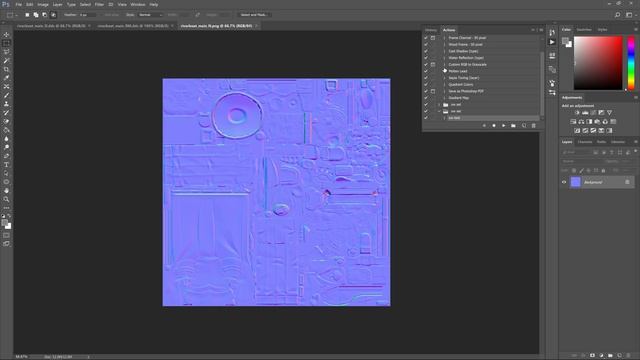Click the New Selection mode icon

(27, 15)
